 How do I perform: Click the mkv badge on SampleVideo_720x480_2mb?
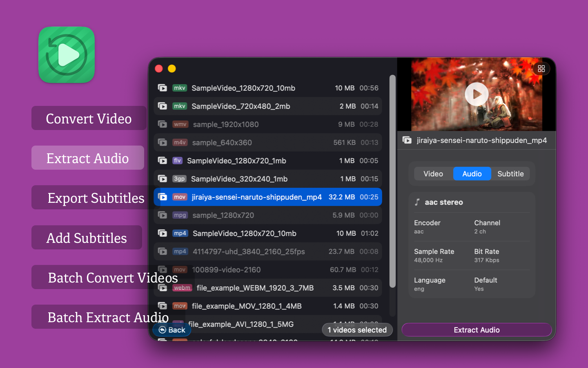[179, 106]
